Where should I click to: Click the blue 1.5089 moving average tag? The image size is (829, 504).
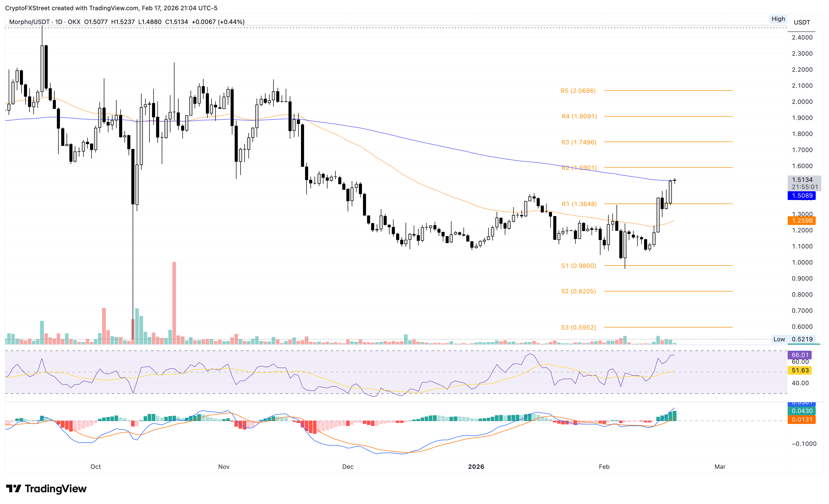tap(802, 196)
